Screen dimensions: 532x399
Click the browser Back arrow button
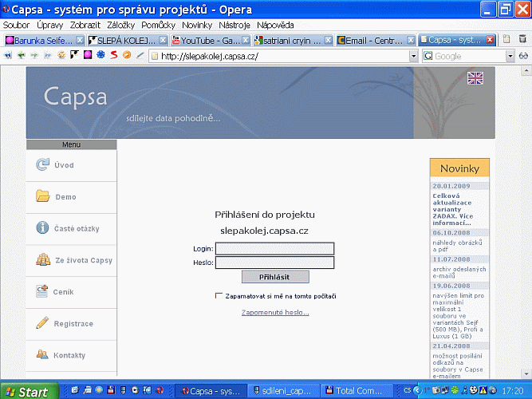point(22,55)
